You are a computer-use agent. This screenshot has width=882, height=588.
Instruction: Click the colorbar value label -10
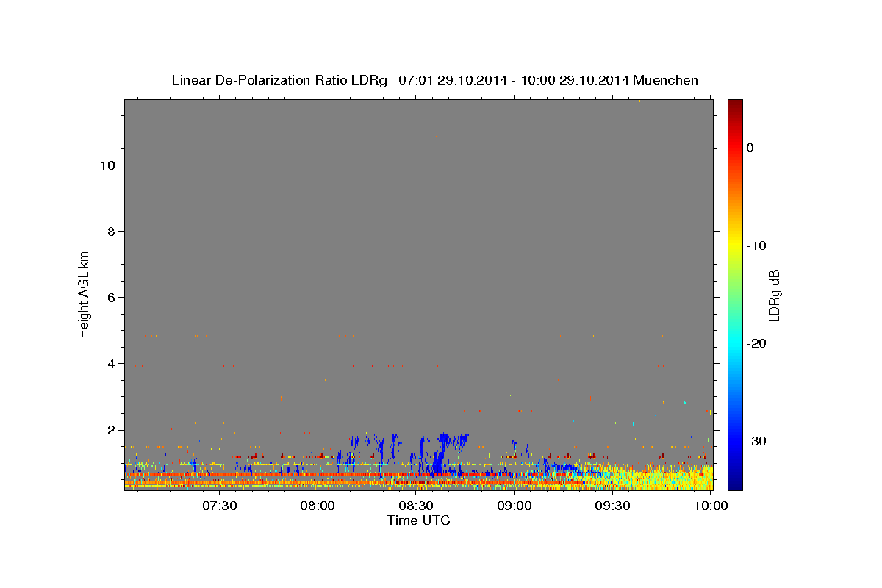(x=756, y=245)
